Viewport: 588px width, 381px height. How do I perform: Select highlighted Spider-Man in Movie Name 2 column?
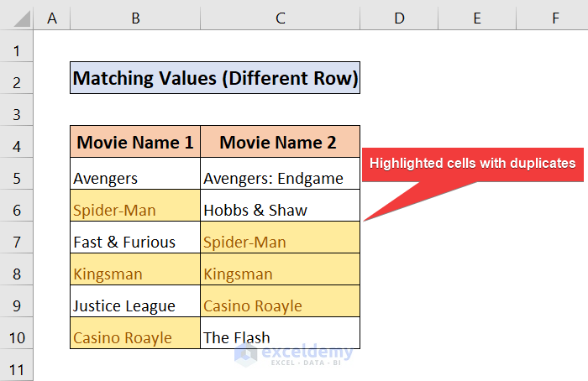(x=281, y=243)
